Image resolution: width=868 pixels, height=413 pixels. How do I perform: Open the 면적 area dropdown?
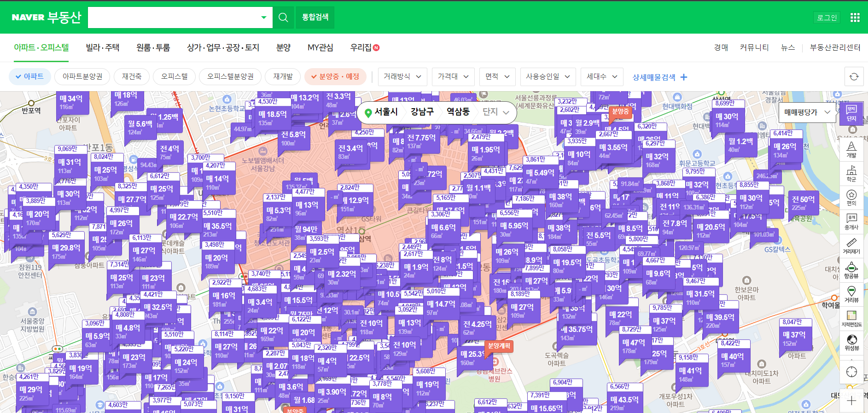pos(497,76)
